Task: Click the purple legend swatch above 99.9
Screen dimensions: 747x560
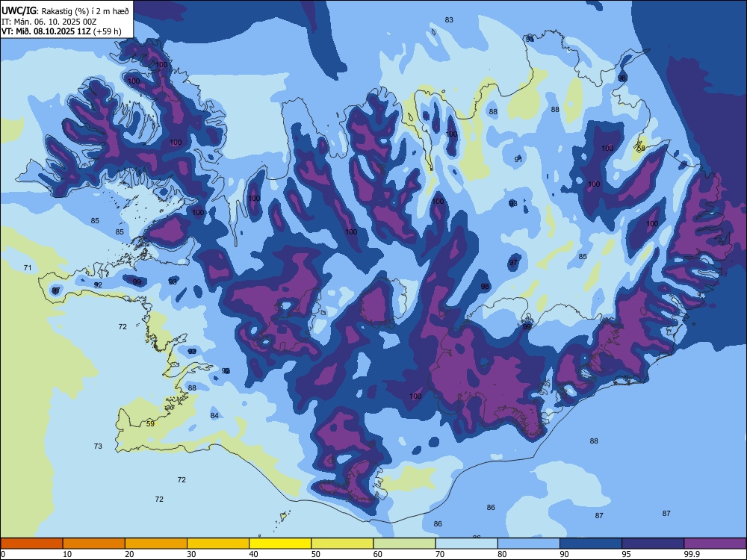Action: tap(715, 544)
